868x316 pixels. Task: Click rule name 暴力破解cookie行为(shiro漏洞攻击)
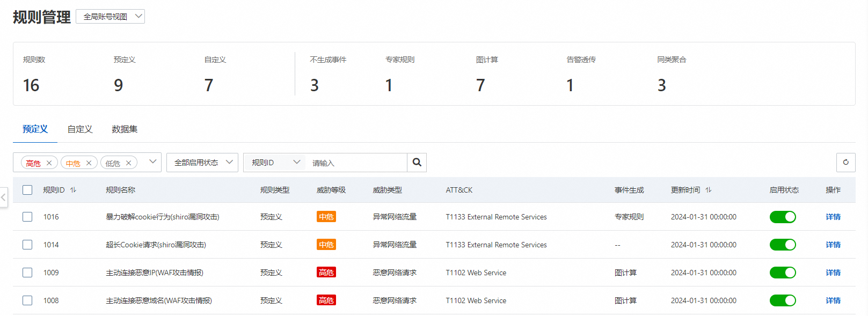[163, 217]
